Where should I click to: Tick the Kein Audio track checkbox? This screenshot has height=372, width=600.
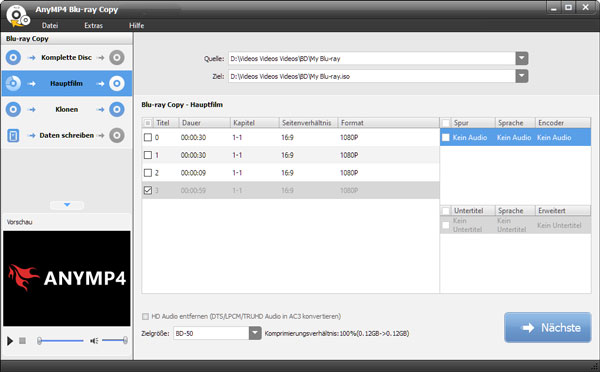pos(445,137)
